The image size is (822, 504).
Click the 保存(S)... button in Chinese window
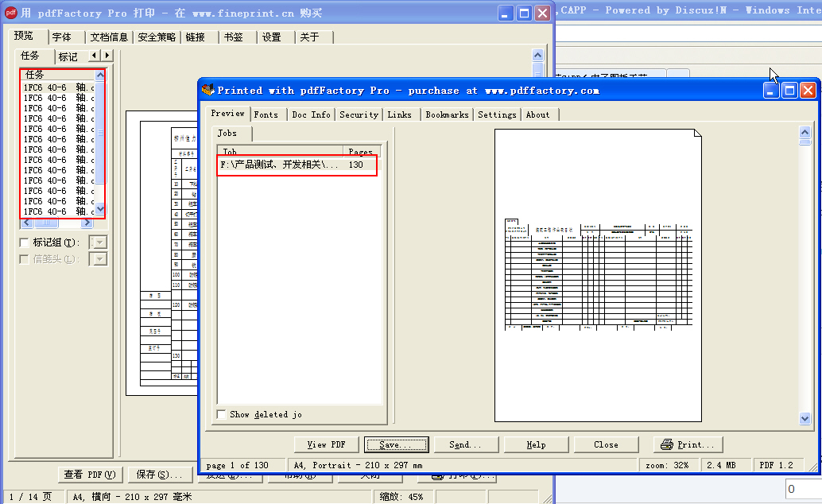click(159, 475)
